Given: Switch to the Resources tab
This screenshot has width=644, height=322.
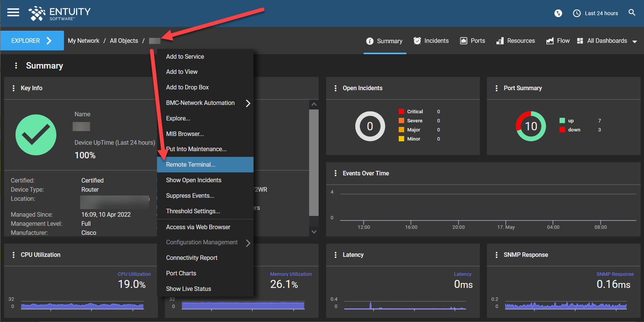Looking at the screenshot, I should [515, 41].
